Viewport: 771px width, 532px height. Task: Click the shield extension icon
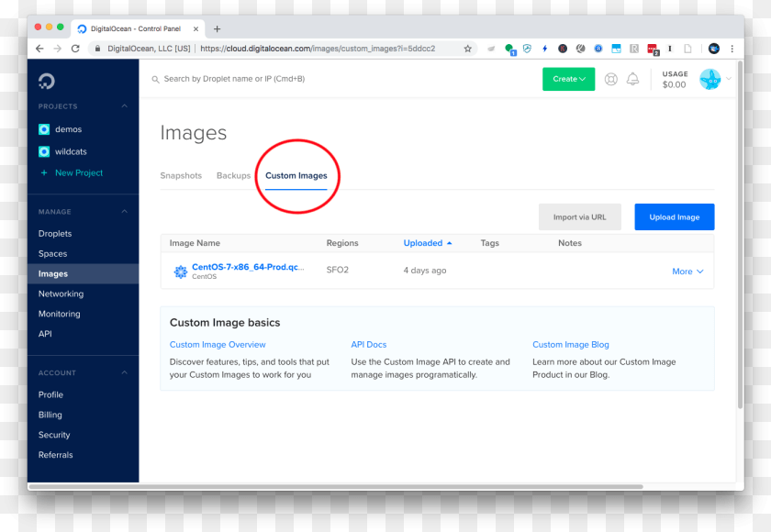[x=527, y=49]
